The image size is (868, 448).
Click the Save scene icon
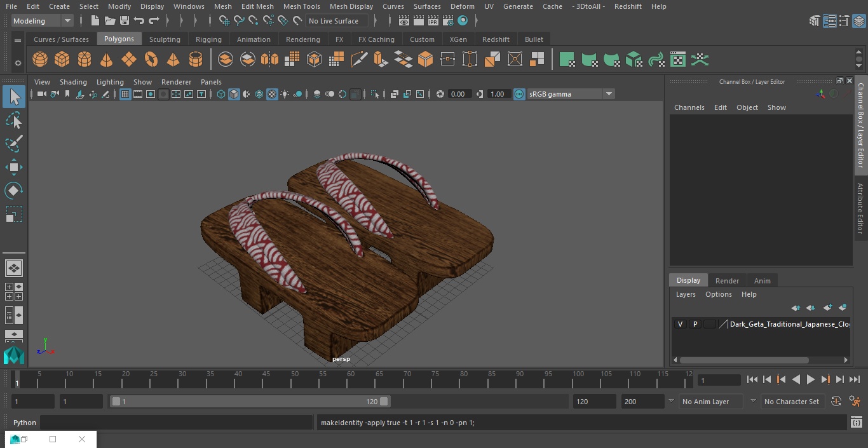click(x=125, y=21)
